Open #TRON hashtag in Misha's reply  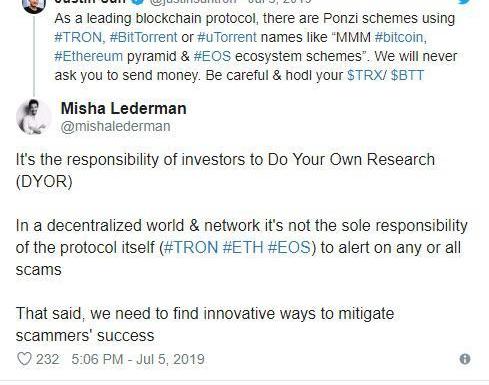tap(191, 247)
